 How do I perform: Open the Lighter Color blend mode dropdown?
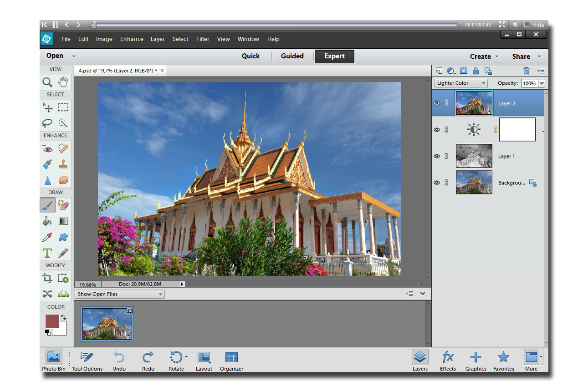coord(461,83)
